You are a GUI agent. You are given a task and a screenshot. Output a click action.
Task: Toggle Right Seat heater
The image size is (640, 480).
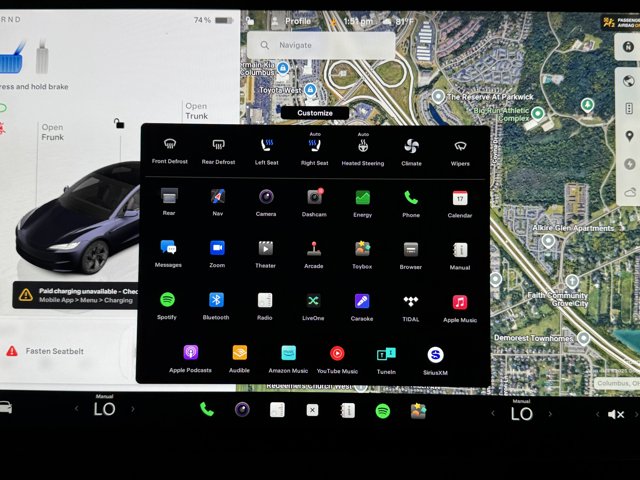click(x=315, y=149)
